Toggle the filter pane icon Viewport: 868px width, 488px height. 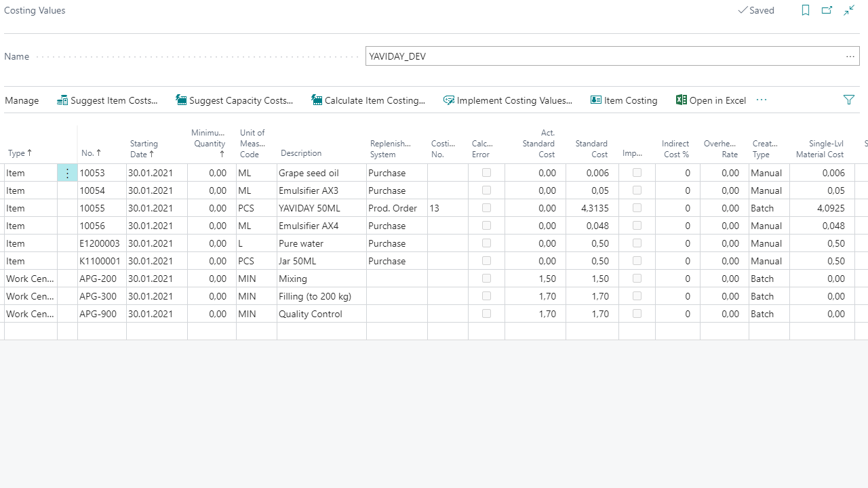coord(849,100)
